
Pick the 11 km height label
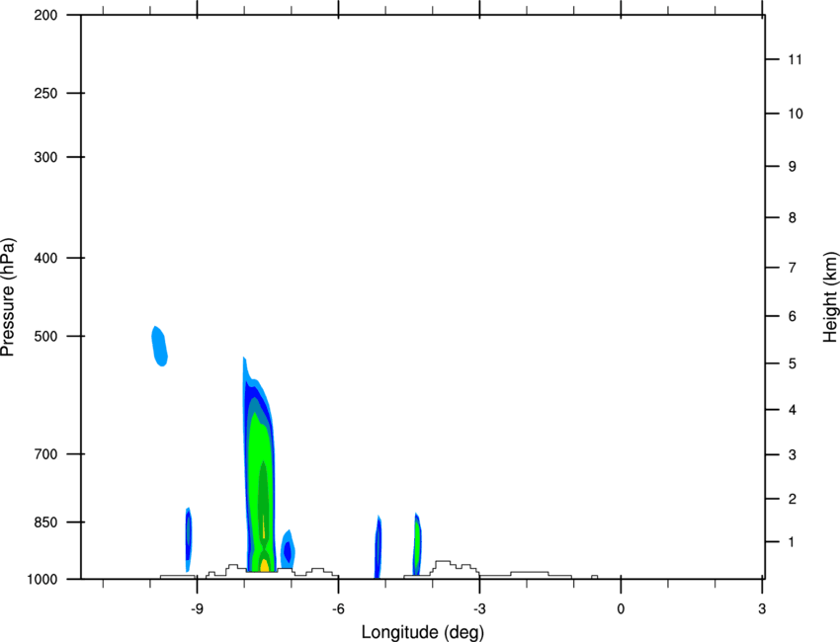pos(795,59)
